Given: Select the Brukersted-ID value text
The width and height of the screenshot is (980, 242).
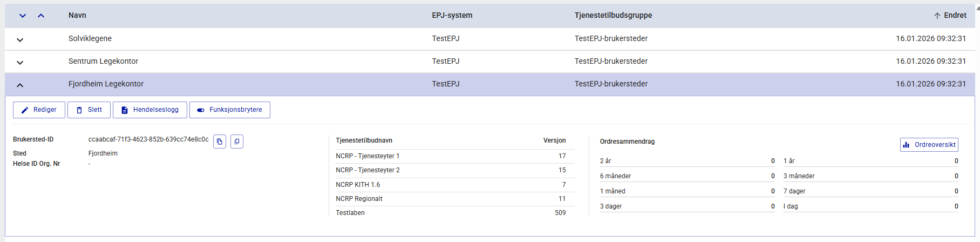Looking at the screenshot, I should tap(148, 139).
